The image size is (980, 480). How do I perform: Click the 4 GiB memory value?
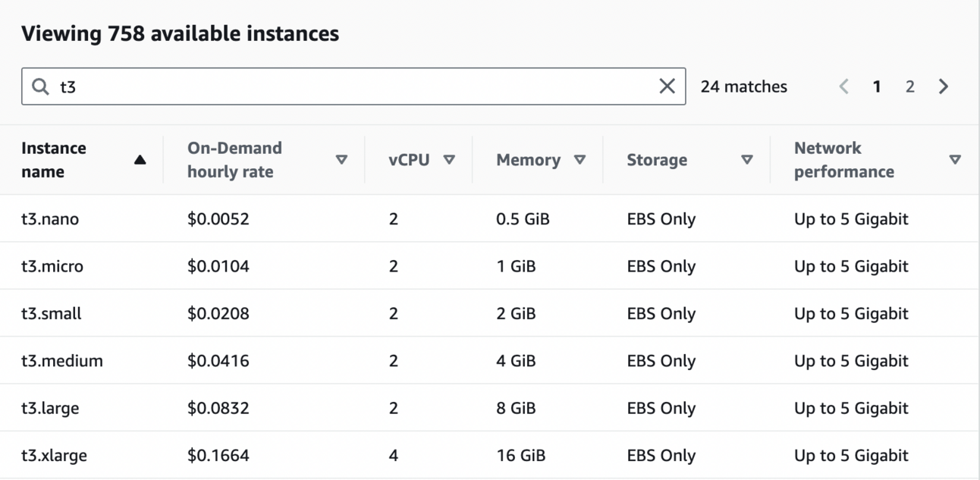(x=517, y=361)
